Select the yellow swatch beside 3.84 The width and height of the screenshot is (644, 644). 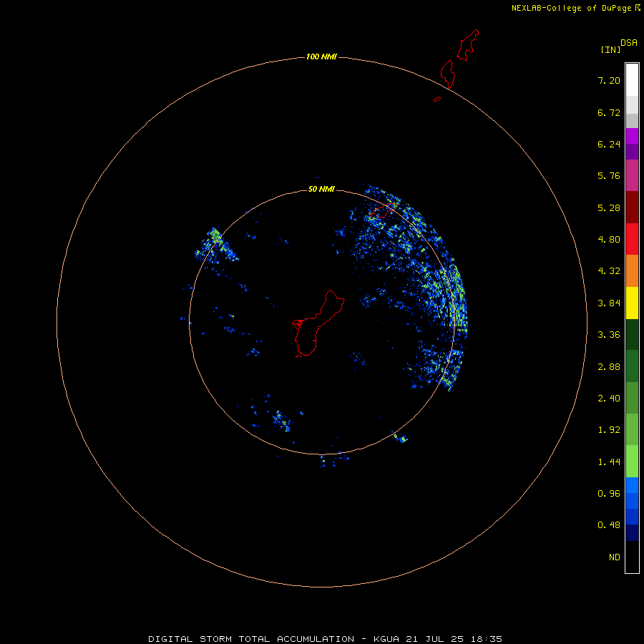point(632,303)
